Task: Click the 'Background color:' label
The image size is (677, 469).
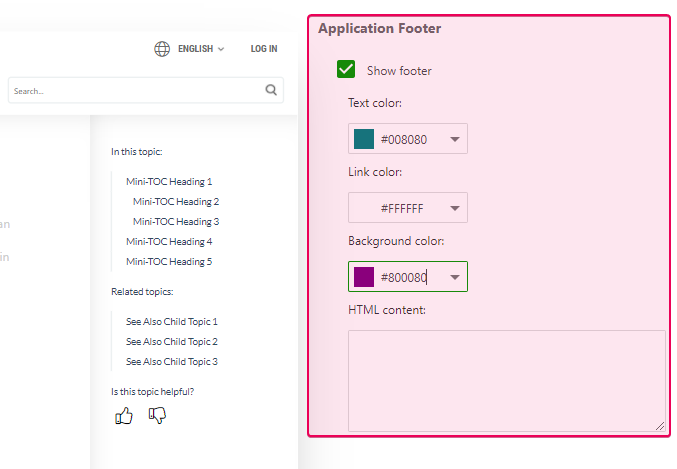Action: pos(396,241)
